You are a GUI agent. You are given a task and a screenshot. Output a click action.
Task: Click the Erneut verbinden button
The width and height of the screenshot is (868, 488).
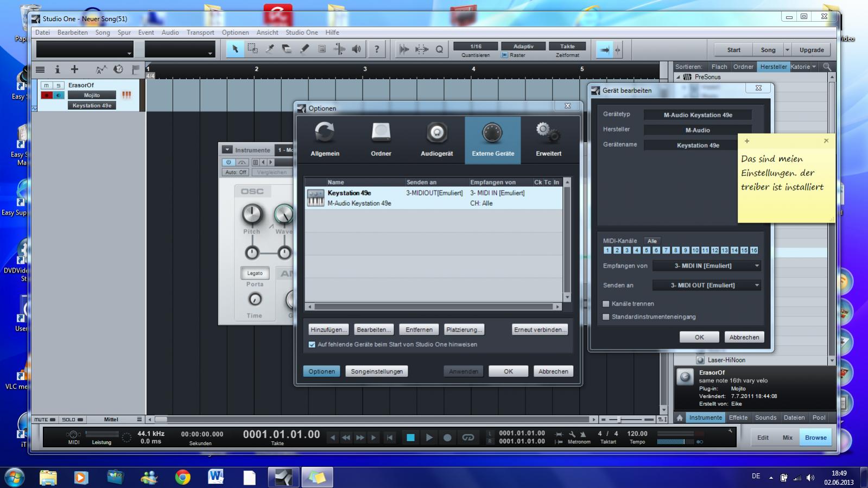[x=540, y=329]
